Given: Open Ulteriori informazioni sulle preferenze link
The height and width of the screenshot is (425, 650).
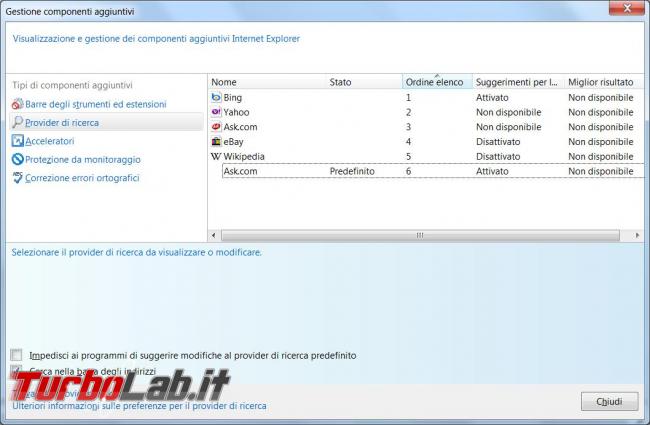Looking at the screenshot, I should tap(139, 406).
